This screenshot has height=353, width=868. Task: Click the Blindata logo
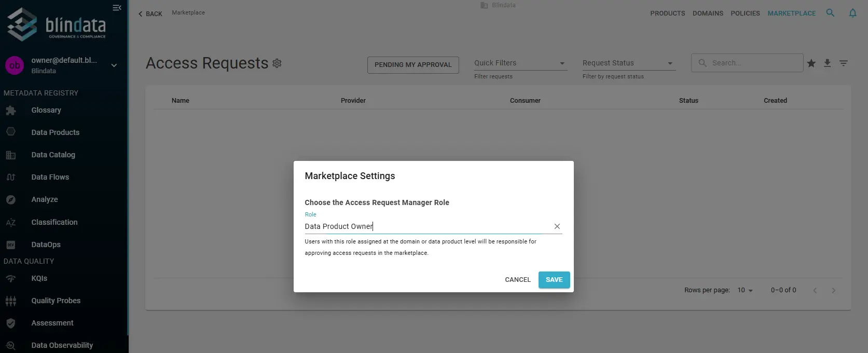point(56,24)
